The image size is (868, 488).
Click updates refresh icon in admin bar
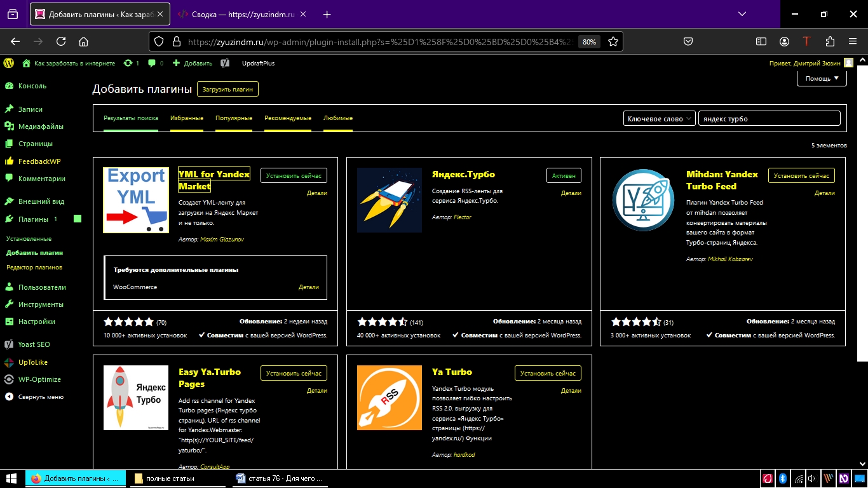[x=128, y=63]
